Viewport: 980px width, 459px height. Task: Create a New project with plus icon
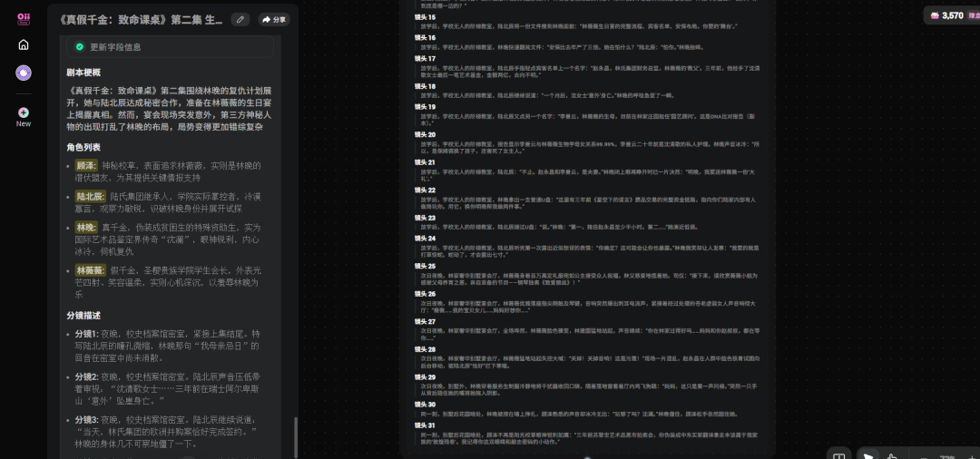(x=23, y=113)
